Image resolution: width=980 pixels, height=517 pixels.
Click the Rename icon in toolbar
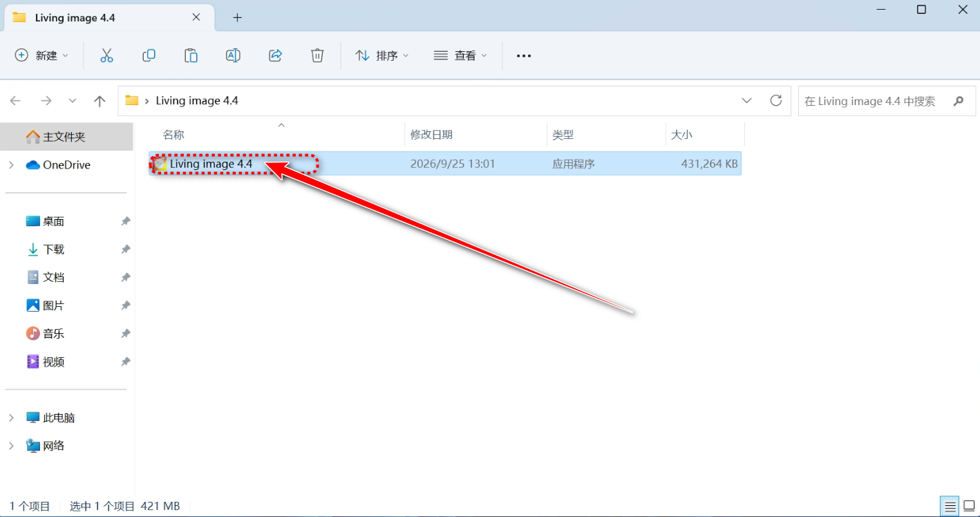pos(233,55)
